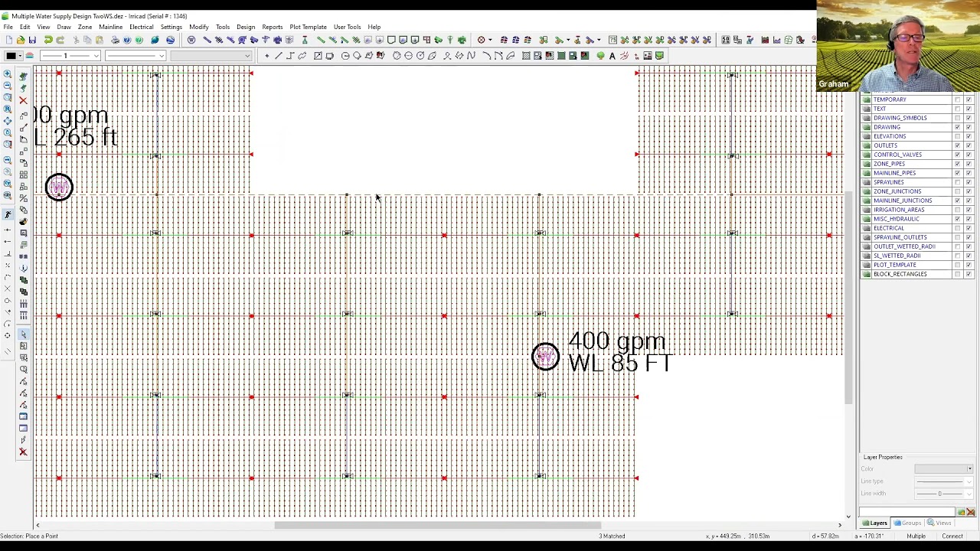Select the MAINLINE_JUNCTIONS layer row
The width and height of the screenshot is (980, 551).
click(903, 201)
